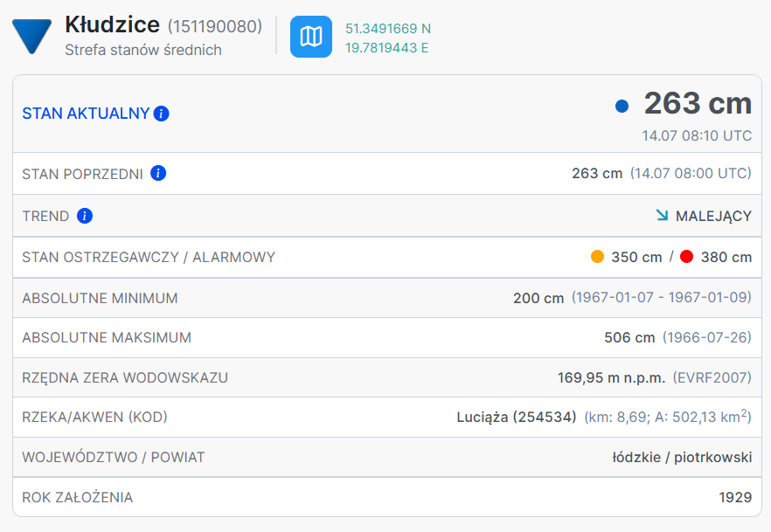The height and width of the screenshot is (532, 771).
Task: Click the decreasing trend arrow icon
Action: (662, 215)
